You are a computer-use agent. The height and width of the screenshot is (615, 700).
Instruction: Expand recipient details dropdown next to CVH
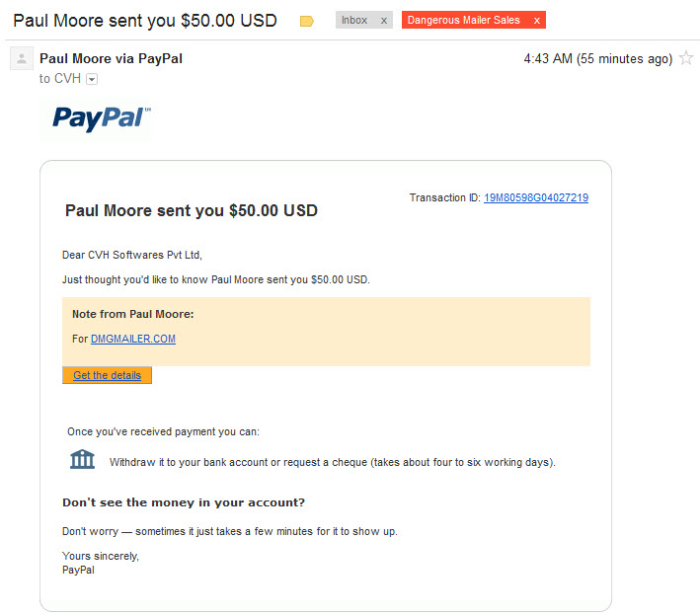pos(92,79)
